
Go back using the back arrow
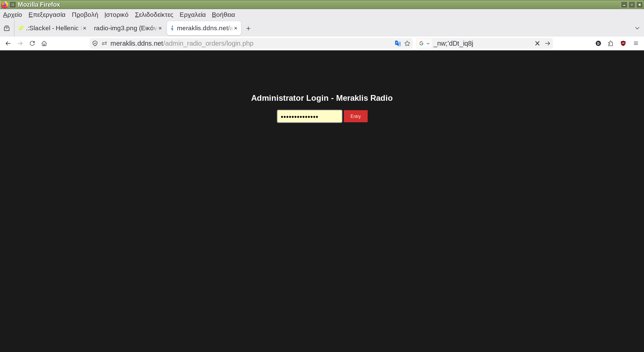[8, 43]
